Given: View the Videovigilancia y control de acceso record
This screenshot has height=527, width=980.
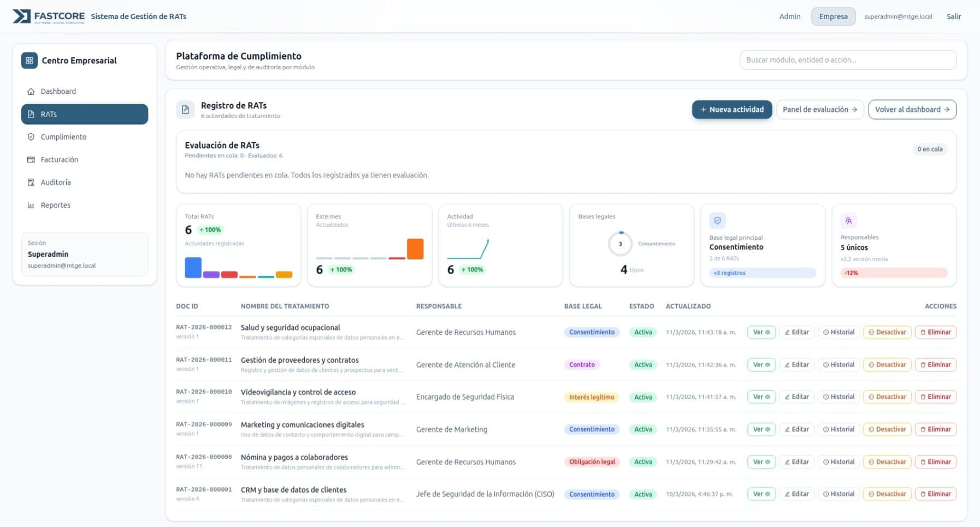Looking at the screenshot, I should pyautogui.click(x=761, y=397).
